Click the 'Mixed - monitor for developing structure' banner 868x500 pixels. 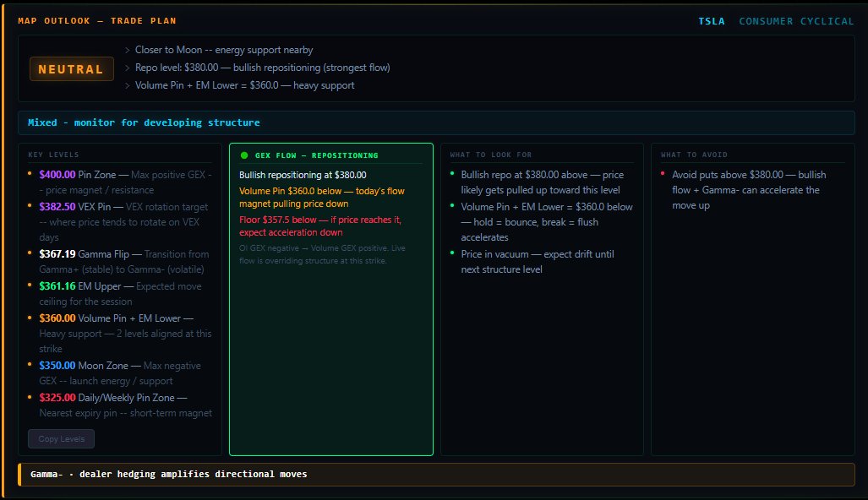(x=436, y=122)
